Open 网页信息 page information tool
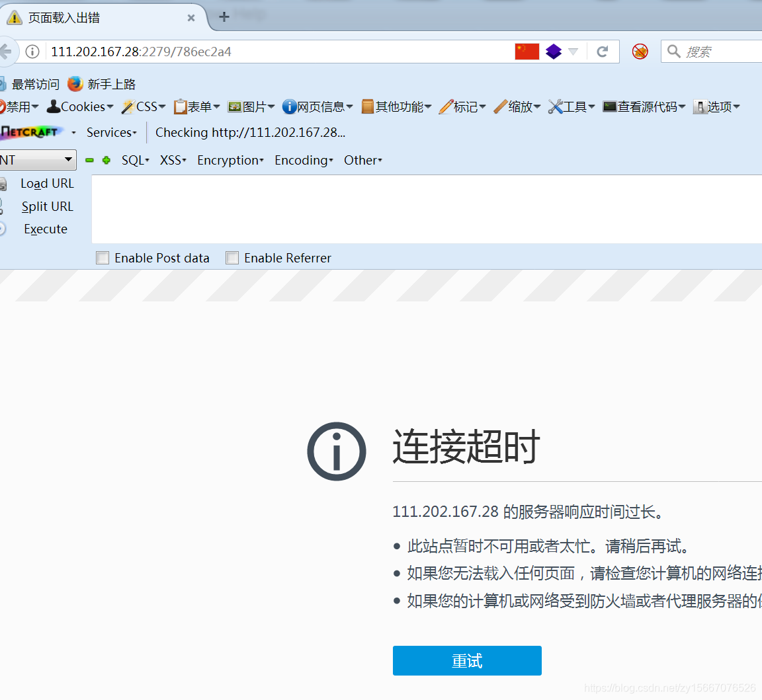 pyautogui.click(x=289, y=106)
